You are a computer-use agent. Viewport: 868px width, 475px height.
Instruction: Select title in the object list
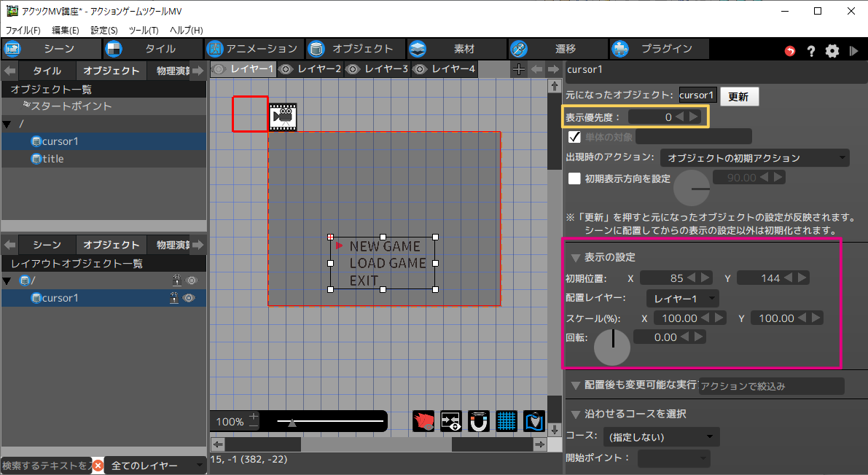coord(52,159)
